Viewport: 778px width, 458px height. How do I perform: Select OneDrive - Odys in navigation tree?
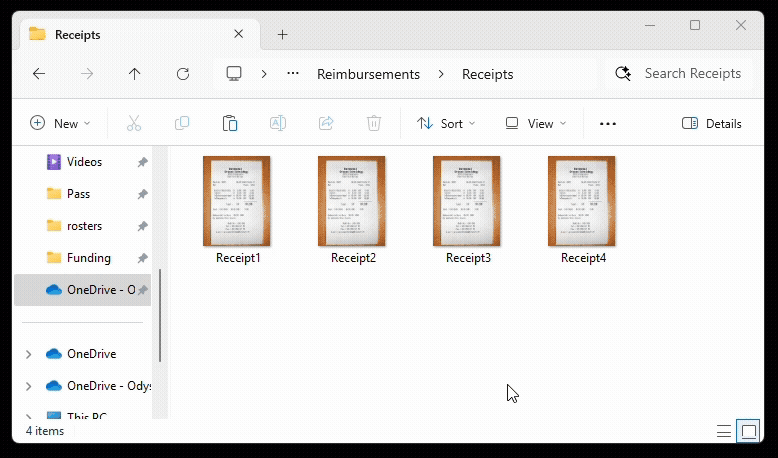[109, 386]
